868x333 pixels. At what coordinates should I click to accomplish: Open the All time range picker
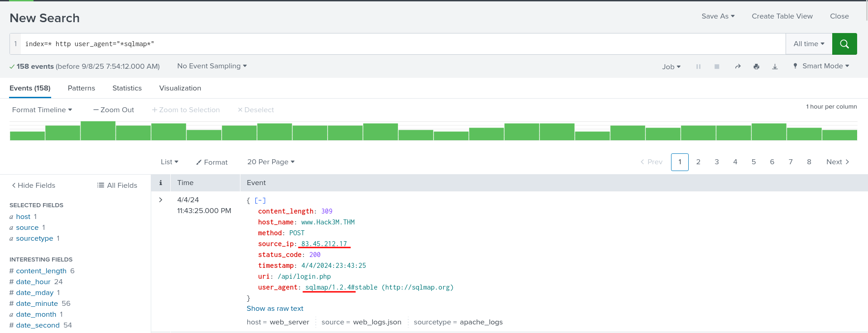(x=809, y=44)
